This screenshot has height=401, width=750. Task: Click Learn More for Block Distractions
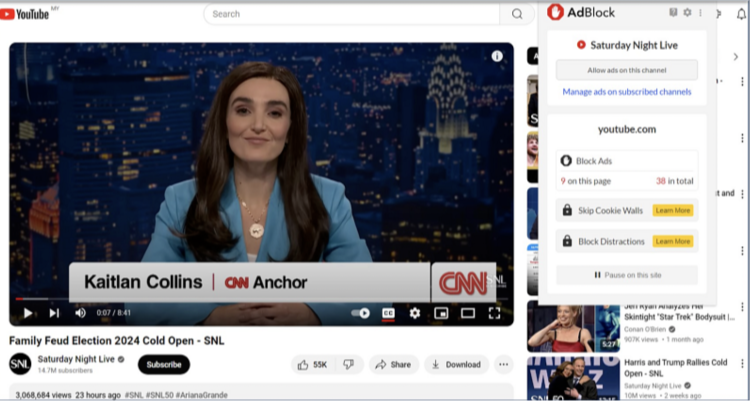[673, 242]
